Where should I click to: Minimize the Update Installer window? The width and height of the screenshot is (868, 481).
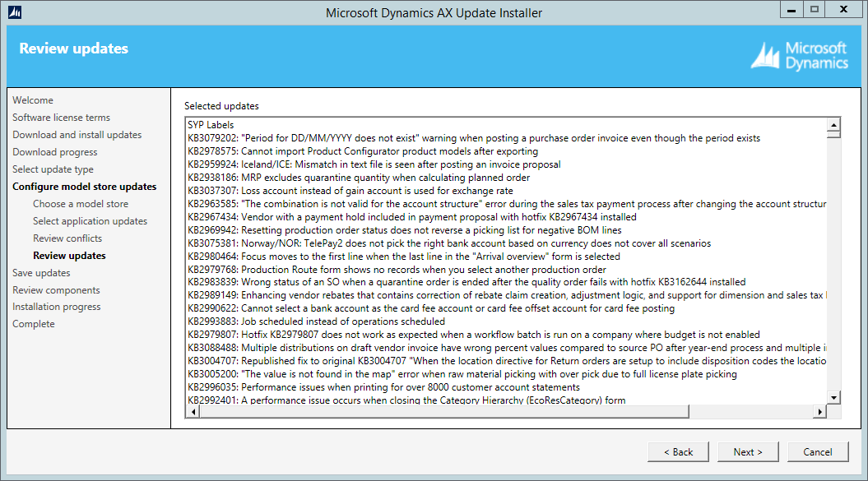791,9
